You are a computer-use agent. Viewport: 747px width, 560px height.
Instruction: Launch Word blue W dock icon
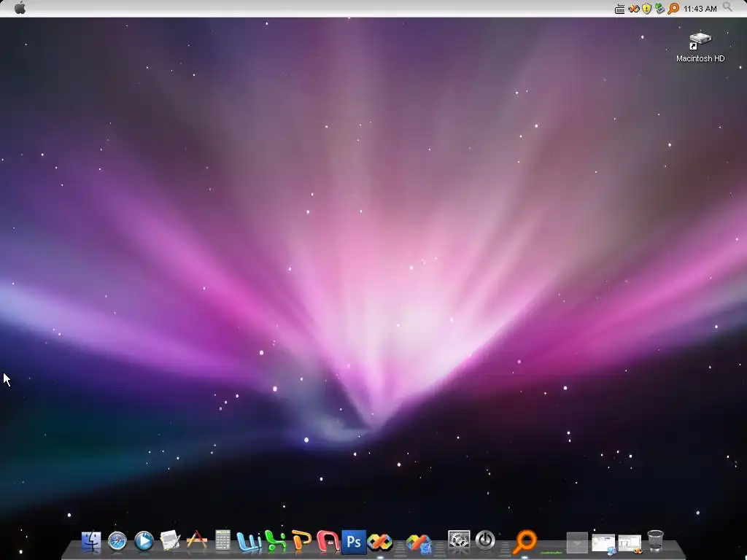click(x=249, y=542)
